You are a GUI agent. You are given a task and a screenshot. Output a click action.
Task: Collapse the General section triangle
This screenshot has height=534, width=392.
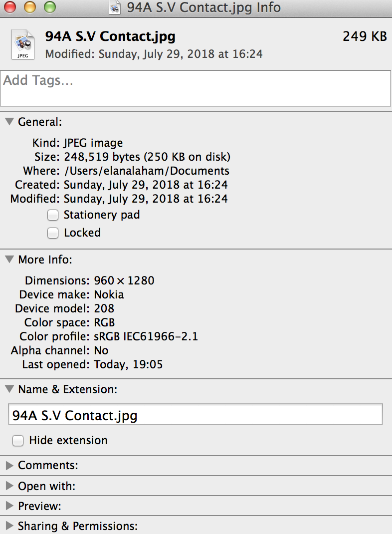9,122
